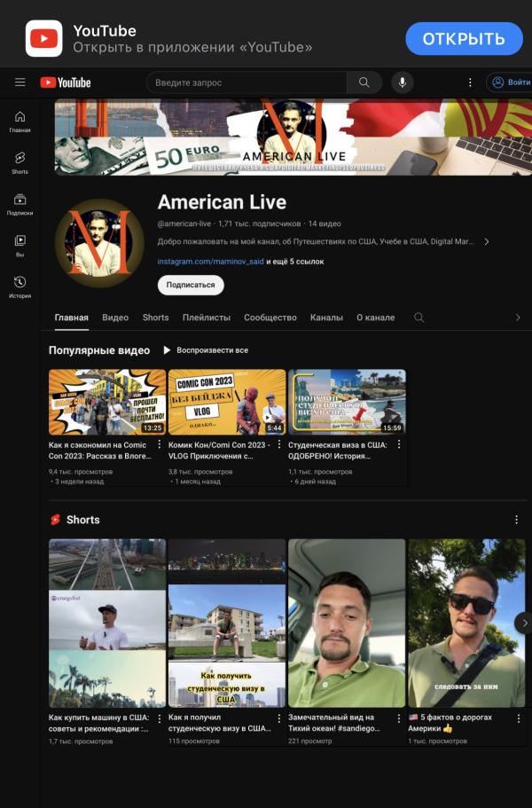Click и ещё 5 ссылок

[x=295, y=262]
